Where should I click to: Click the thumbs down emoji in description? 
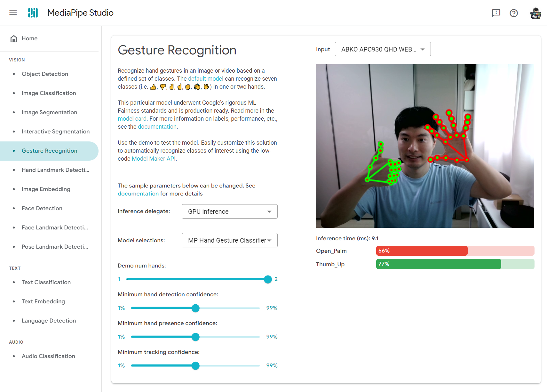pyautogui.click(x=163, y=87)
